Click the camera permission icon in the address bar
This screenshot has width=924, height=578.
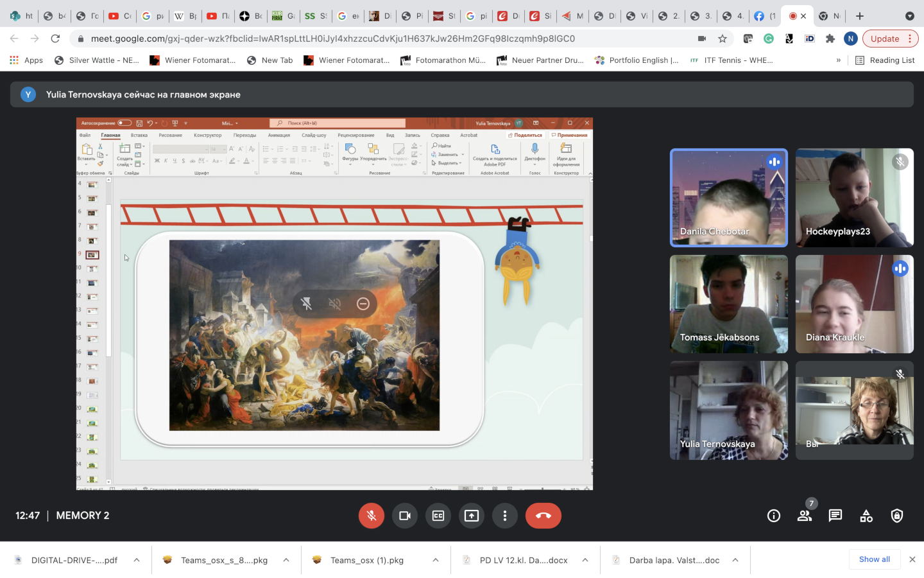(x=702, y=39)
